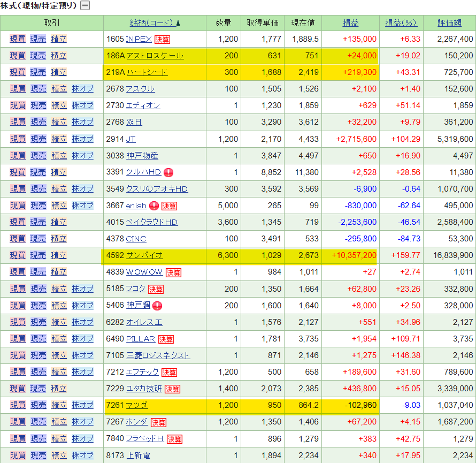Screen dimensions: 476x463
Task: Open the フラベッドH stock name link
Action: [x=145, y=438]
